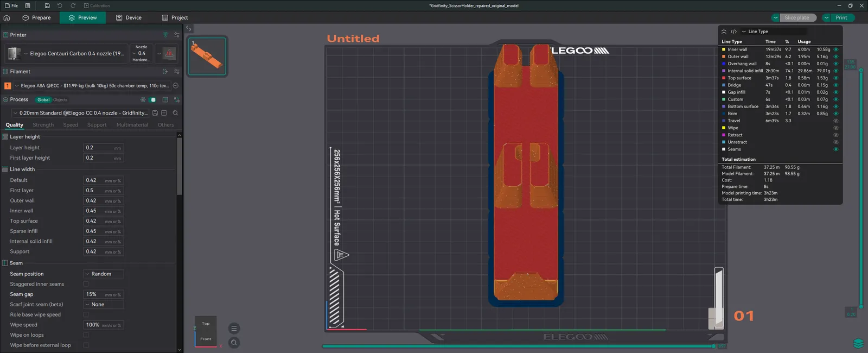Open filament settings sliders icon
Image resolution: width=868 pixels, height=353 pixels.
pos(176,71)
